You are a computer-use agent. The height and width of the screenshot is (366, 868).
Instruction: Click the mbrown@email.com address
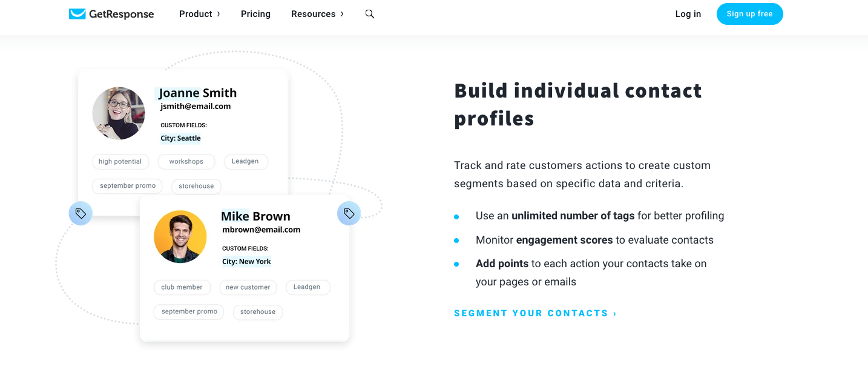[x=261, y=230]
